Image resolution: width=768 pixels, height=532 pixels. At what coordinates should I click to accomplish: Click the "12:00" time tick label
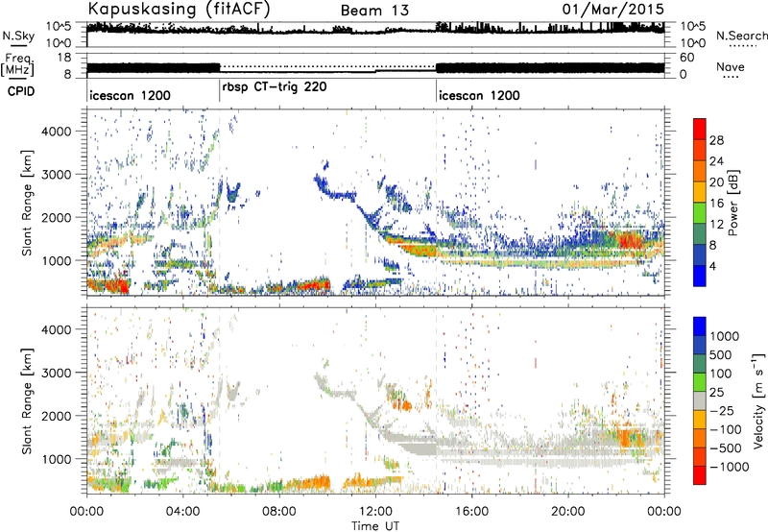pyautogui.click(x=375, y=512)
